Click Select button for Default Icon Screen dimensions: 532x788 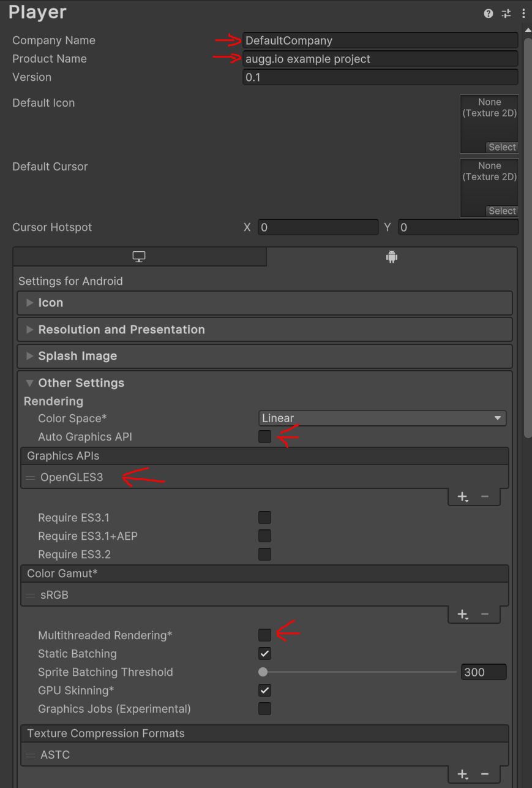pos(502,147)
